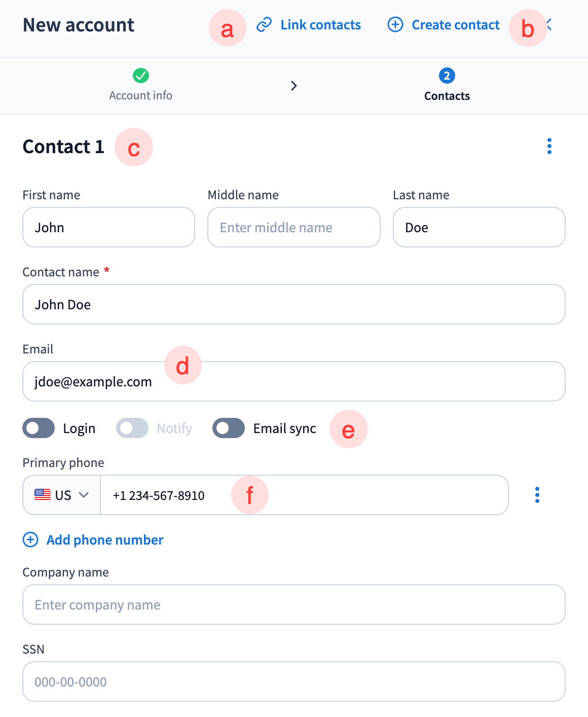
Task: Click into the Company name field
Action: click(x=294, y=604)
